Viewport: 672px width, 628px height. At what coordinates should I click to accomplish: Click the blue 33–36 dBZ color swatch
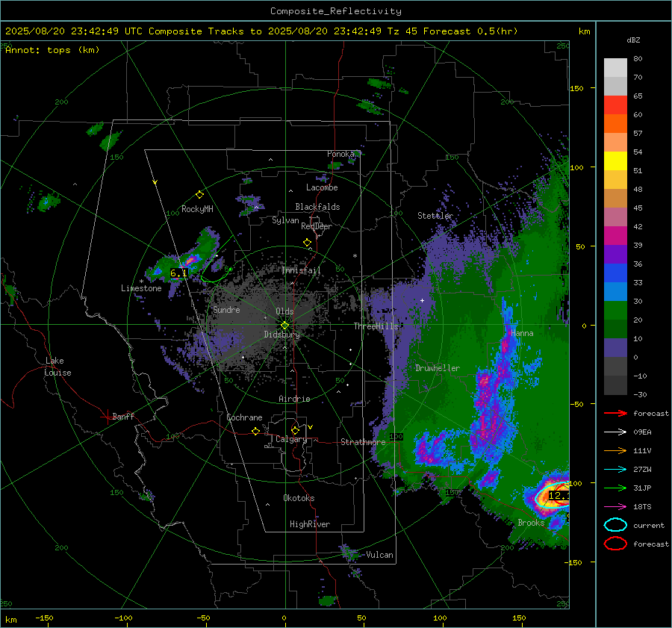(x=615, y=273)
